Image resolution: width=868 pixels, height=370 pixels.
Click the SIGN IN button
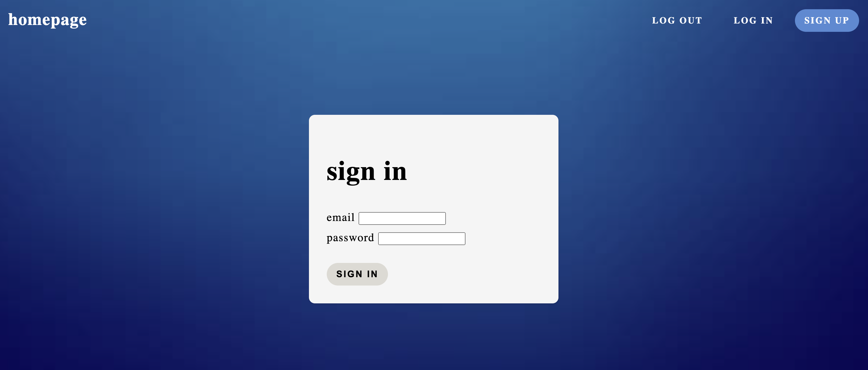[x=357, y=274]
